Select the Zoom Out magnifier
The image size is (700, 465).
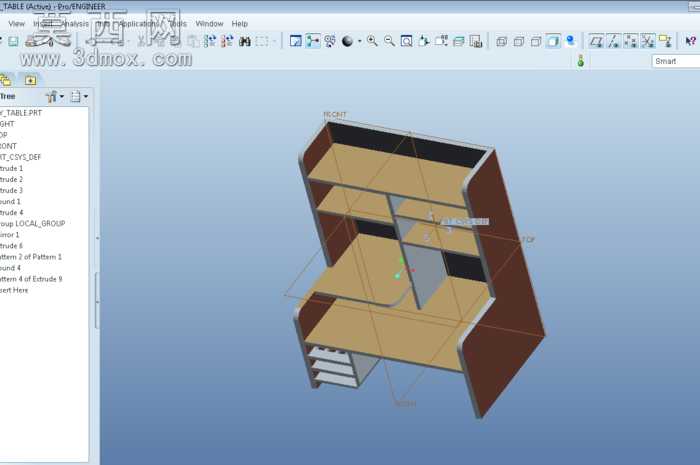389,41
